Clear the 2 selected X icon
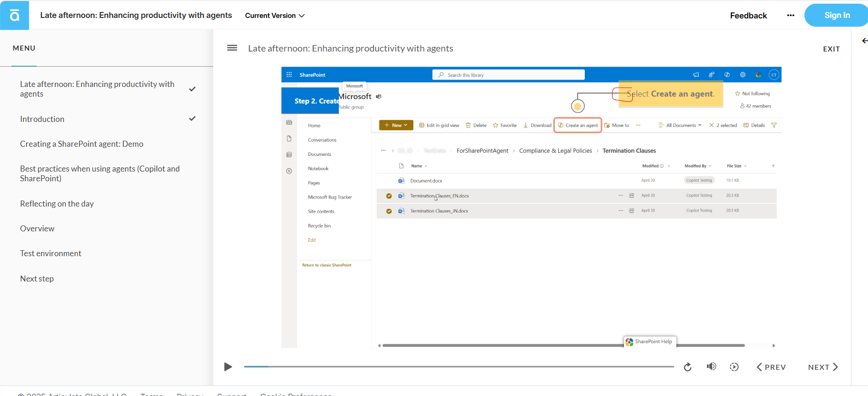The height and width of the screenshot is (396, 868). (x=711, y=125)
